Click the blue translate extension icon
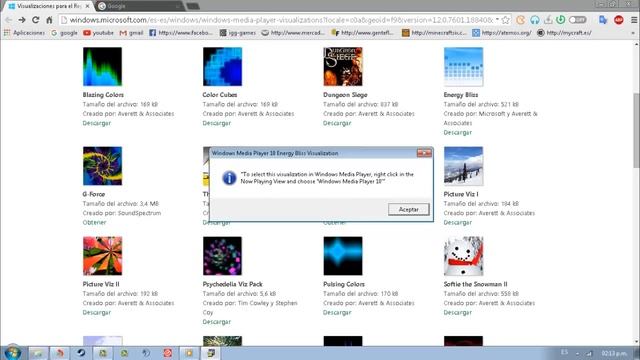640x360 pixels. pyautogui.click(x=603, y=20)
